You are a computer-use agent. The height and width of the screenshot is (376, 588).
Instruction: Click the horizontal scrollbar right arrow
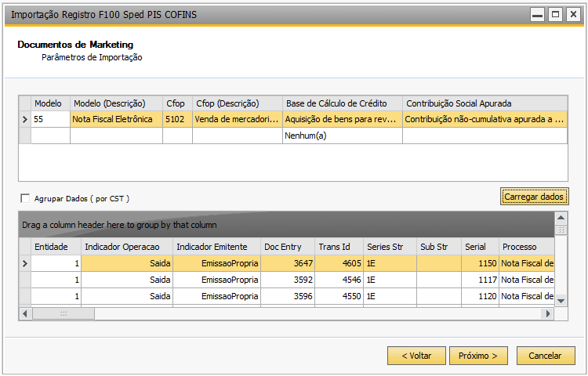(548, 313)
